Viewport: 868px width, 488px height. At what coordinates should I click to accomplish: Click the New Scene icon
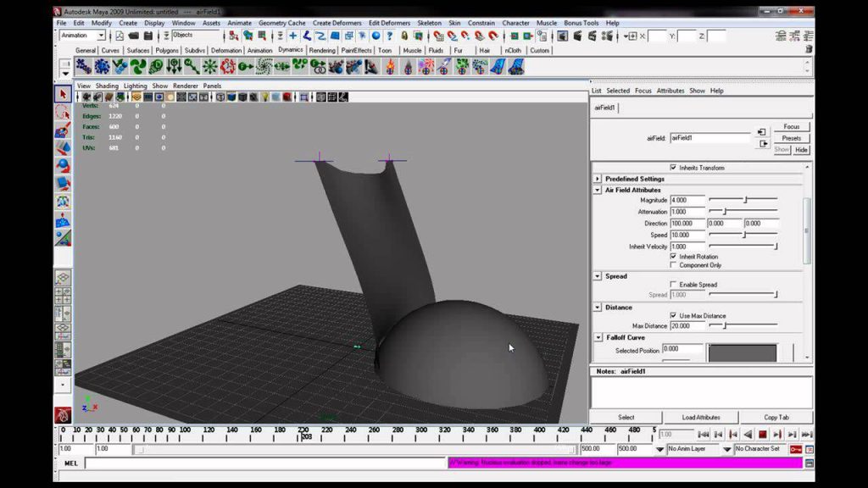119,36
